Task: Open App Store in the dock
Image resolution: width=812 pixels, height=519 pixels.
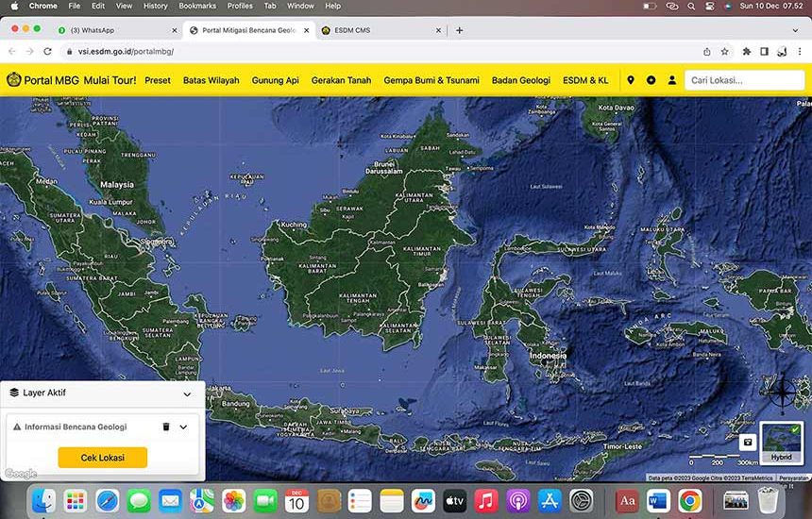Action: pos(550,501)
